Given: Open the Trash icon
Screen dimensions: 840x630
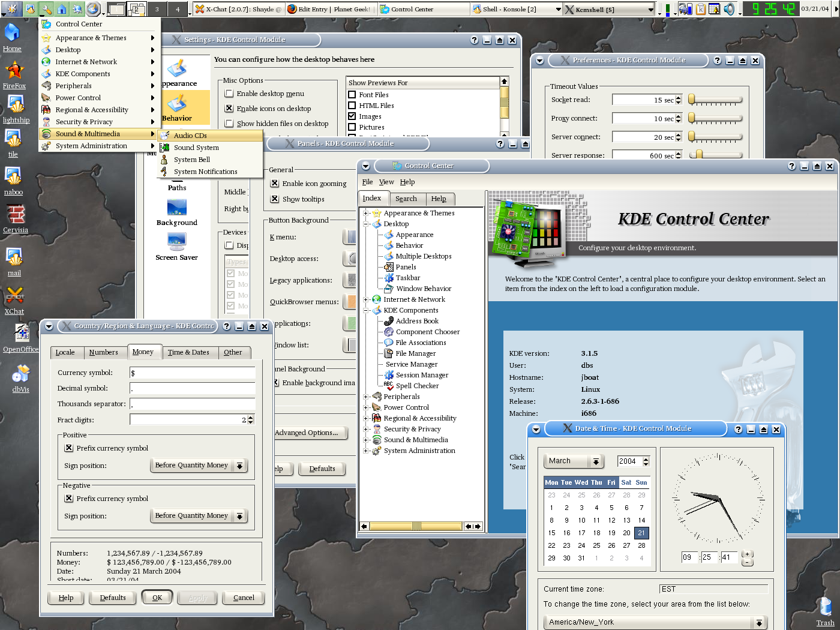Looking at the screenshot, I should point(826,611).
